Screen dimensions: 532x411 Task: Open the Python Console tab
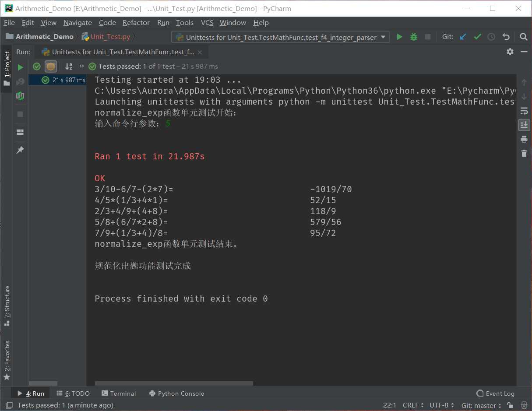tap(177, 393)
